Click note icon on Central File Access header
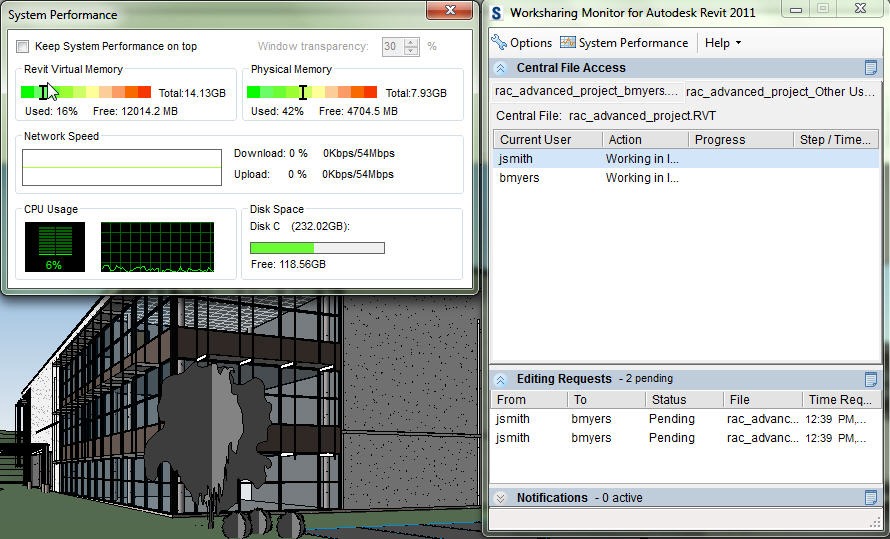Image resolution: width=890 pixels, height=539 pixels. pyautogui.click(x=871, y=68)
